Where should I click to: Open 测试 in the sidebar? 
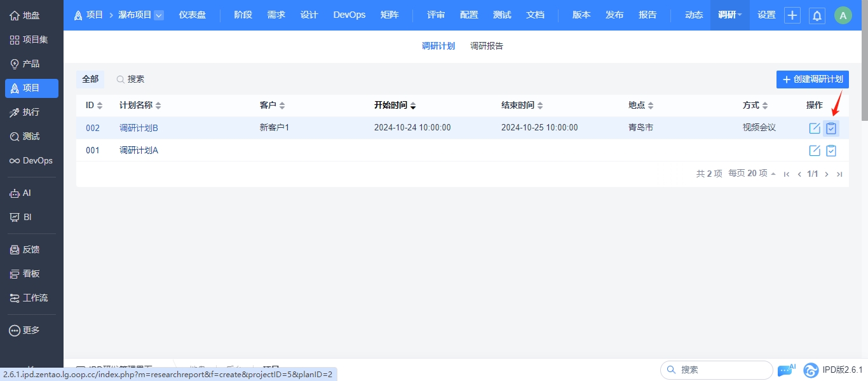click(32, 136)
